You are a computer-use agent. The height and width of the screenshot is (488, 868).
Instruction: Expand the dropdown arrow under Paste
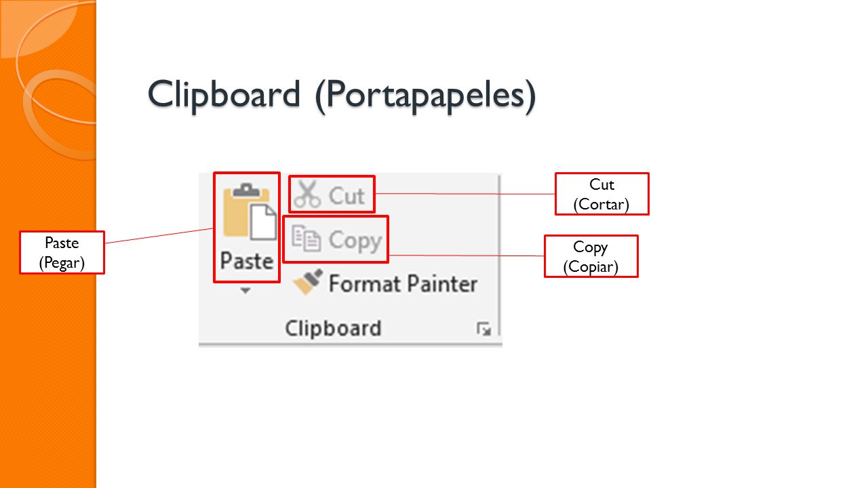point(246,290)
